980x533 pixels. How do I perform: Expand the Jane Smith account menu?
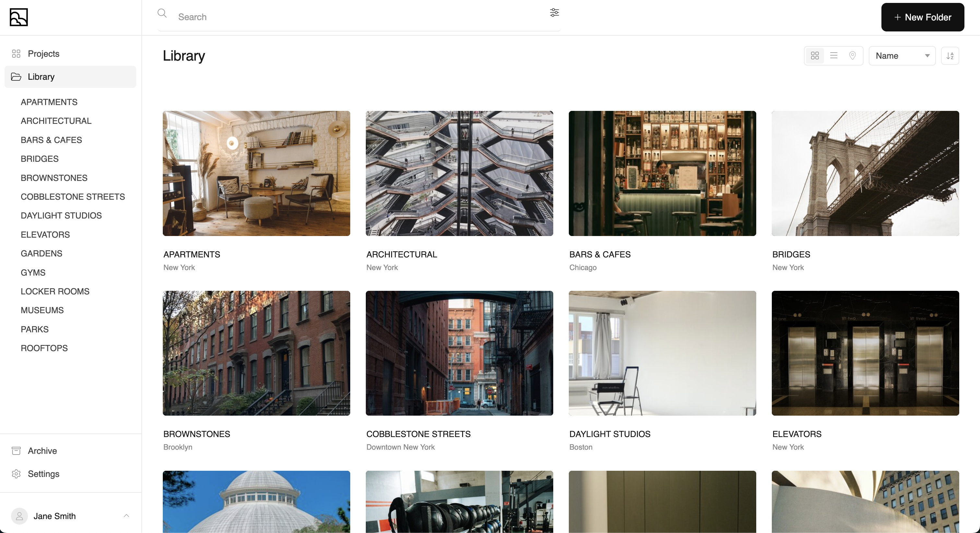point(126,516)
